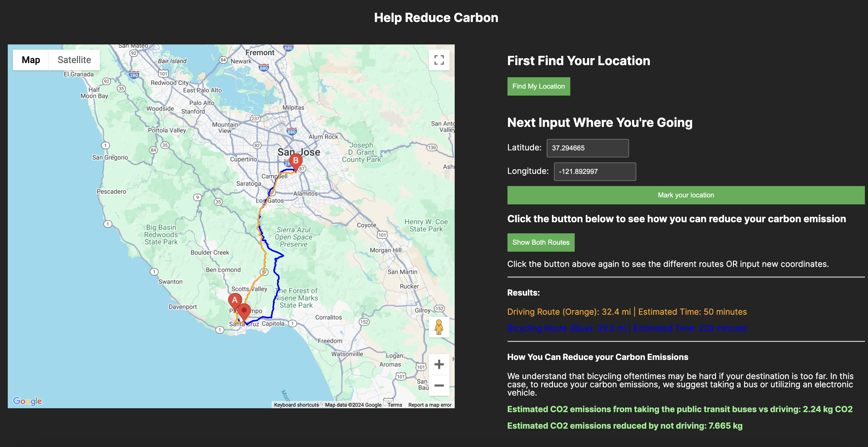868x447 pixels.
Task: Focus the Latitude input field
Action: [x=587, y=148]
